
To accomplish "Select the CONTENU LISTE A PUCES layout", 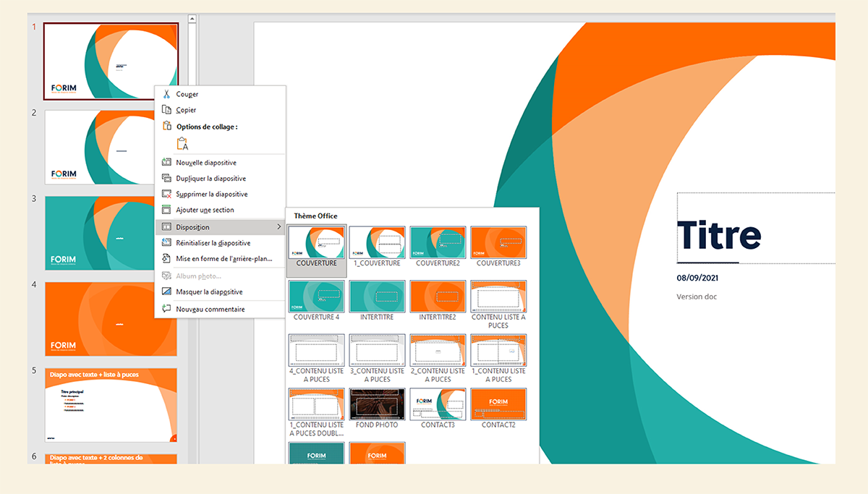I will pos(498,297).
